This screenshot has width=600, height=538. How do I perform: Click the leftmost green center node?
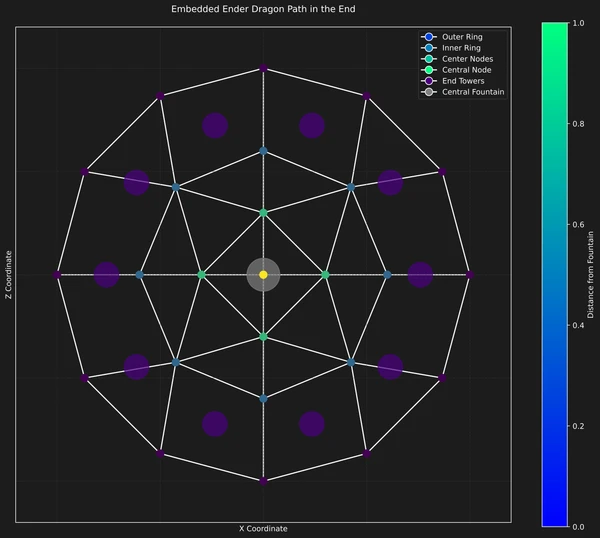coord(201,275)
